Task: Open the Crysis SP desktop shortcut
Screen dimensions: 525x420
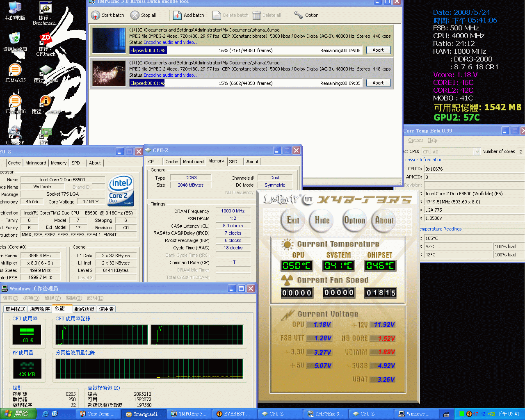Action: 15,135
